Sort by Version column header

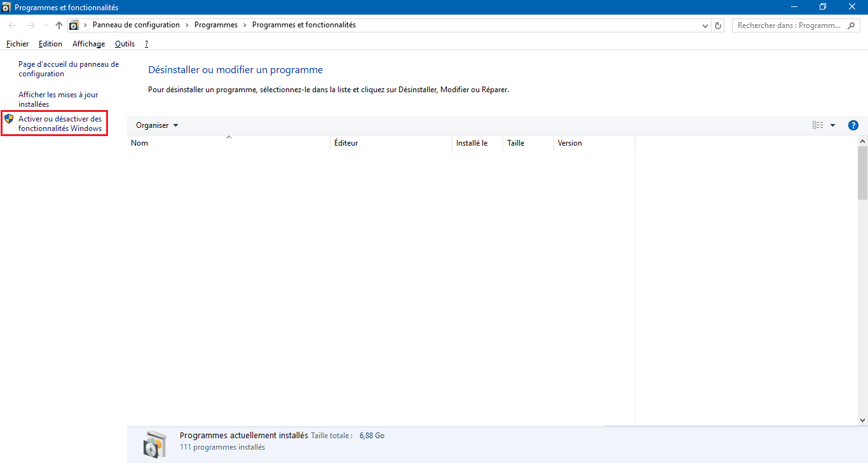594,143
